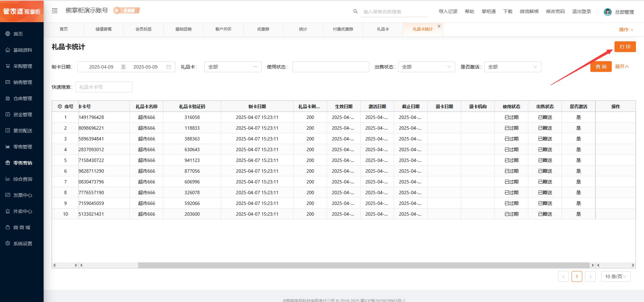Viewport: 644px width, 302px height.
Task: Open the 操作 dropdown at top right
Action: (x=626, y=30)
